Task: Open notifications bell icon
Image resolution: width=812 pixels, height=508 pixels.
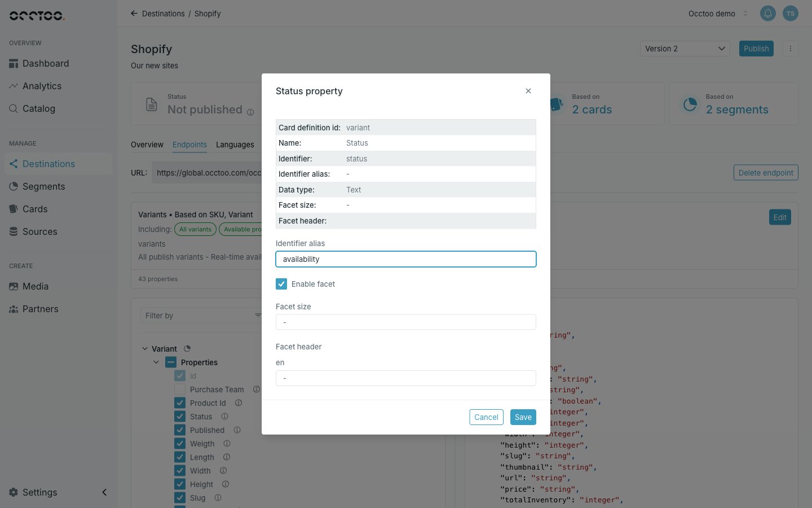Action: pyautogui.click(x=768, y=14)
